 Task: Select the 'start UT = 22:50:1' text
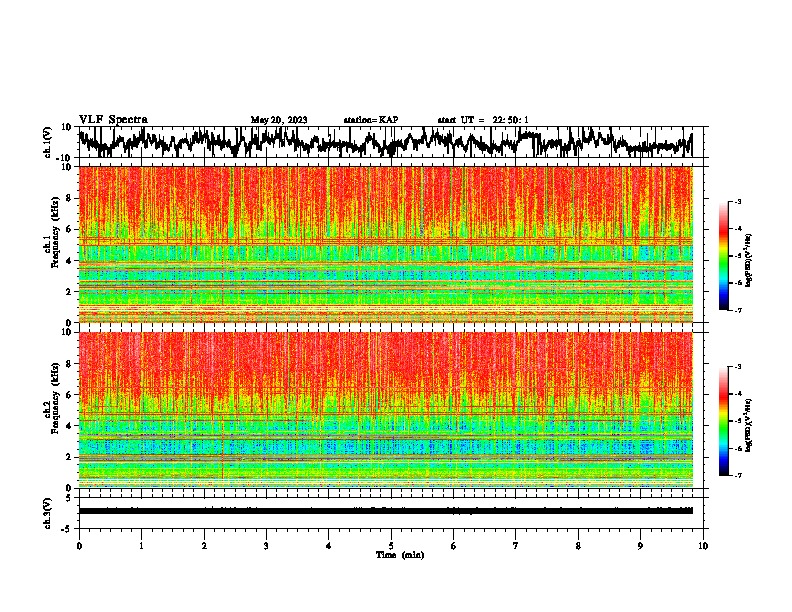pyautogui.click(x=483, y=120)
